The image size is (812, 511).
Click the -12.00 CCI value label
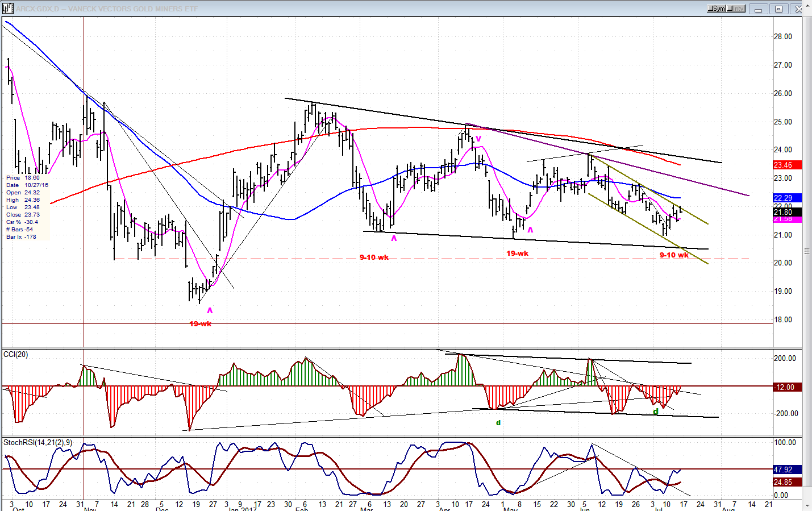tap(786, 387)
